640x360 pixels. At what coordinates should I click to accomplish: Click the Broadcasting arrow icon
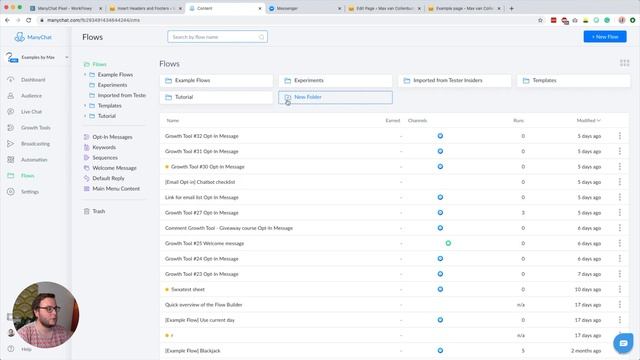click(11, 144)
